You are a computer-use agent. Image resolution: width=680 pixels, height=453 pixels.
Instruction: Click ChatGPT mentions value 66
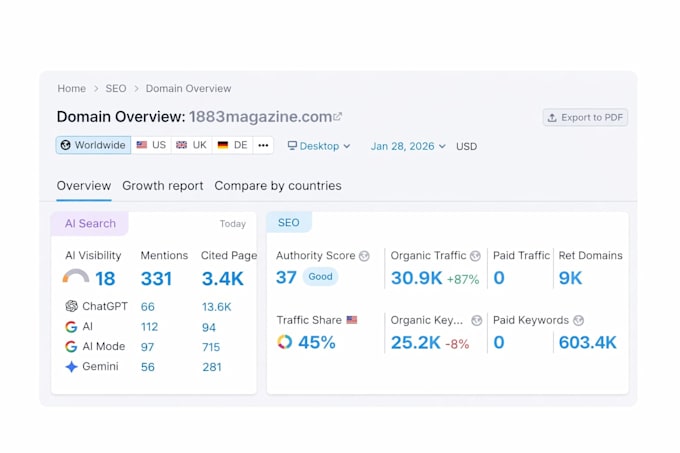point(147,307)
